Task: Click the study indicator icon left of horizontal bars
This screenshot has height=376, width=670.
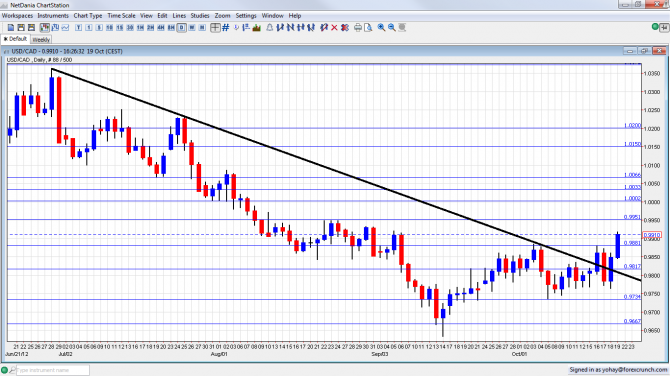Action: click(236, 27)
